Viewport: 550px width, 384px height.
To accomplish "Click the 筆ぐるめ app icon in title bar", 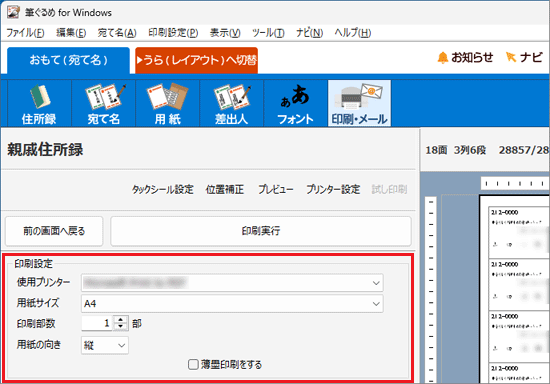I will [x=13, y=12].
